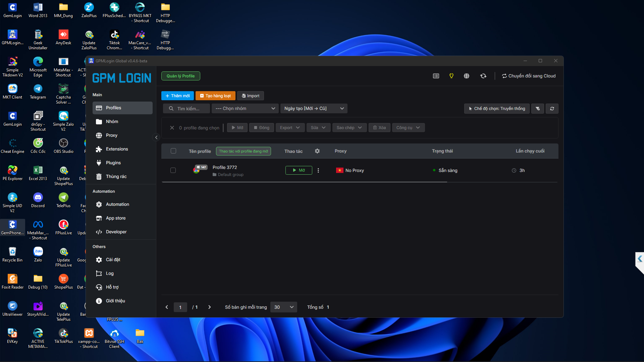Open Thùng rác in sidebar
644x362 pixels.
122,177
